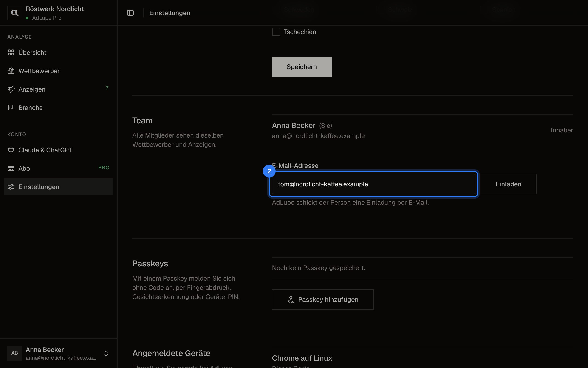
Task: Click the Passkeys section heading
Action: click(x=150, y=264)
